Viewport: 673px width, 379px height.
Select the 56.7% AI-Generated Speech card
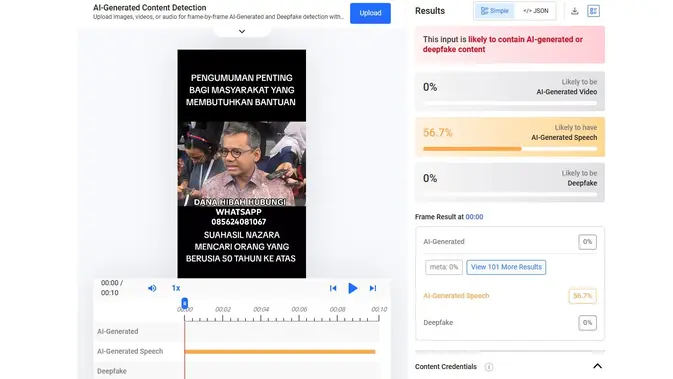[510, 136]
